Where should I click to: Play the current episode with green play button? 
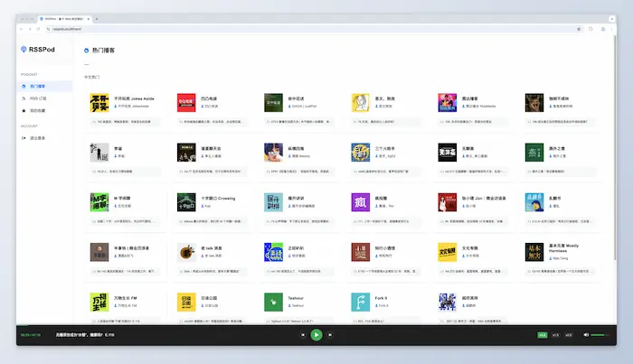[x=316, y=334]
